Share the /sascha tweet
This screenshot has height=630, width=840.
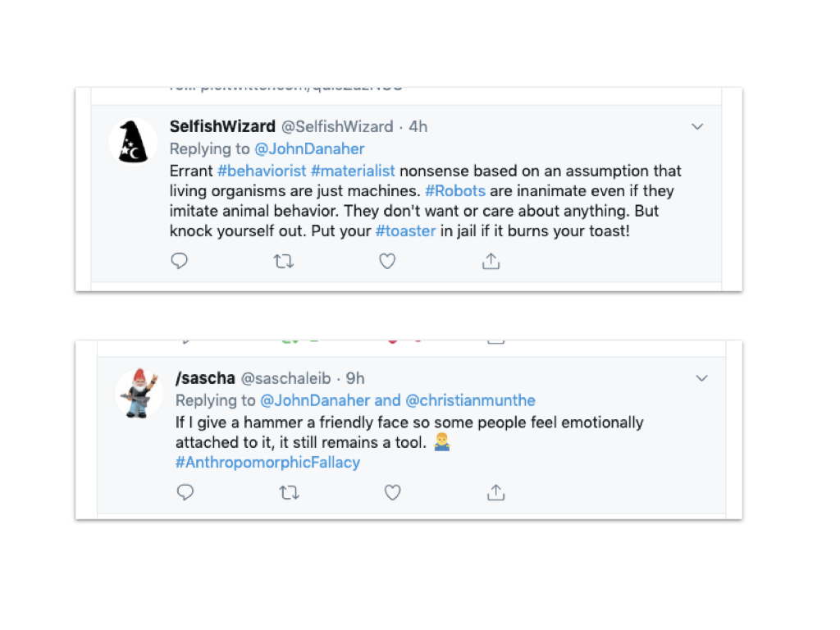[x=496, y=492]
